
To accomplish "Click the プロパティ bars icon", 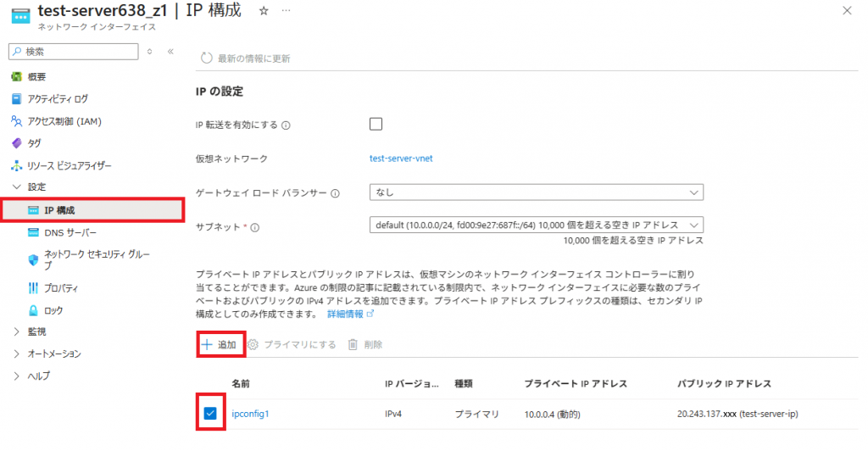I will pos(33,287).
